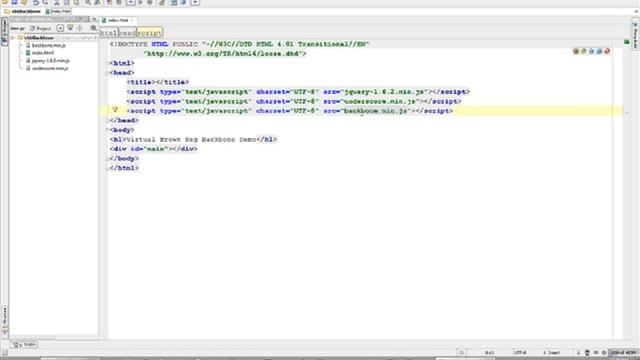Click the Undo toolbar icon

(36, 2)
